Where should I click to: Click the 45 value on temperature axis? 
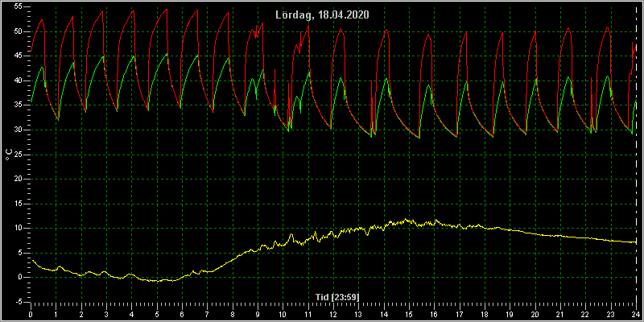pyautogui.click(x=19, y=56)
